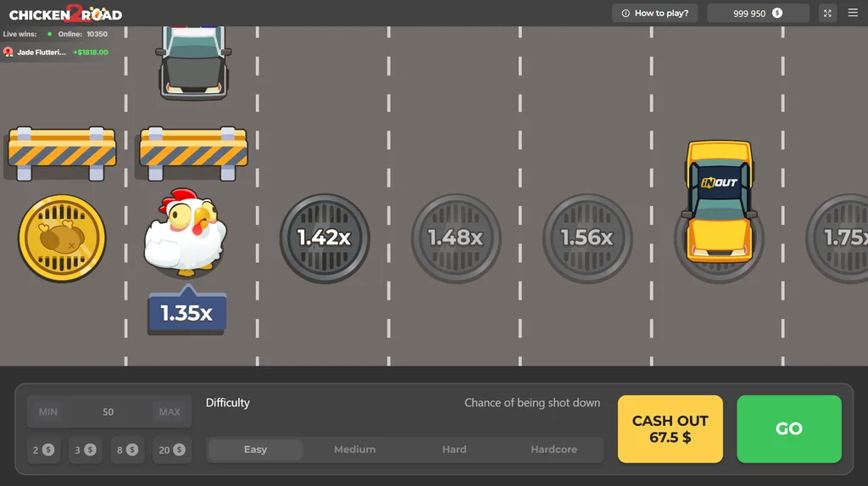Click the yellow INOUT taxi
The image size is (868, 486).
719,202
